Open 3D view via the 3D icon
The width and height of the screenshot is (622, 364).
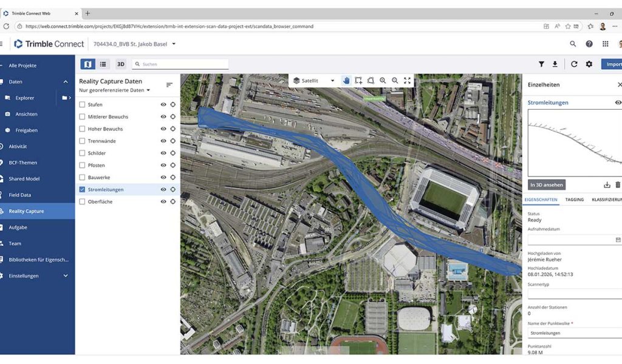pos(120,64)
